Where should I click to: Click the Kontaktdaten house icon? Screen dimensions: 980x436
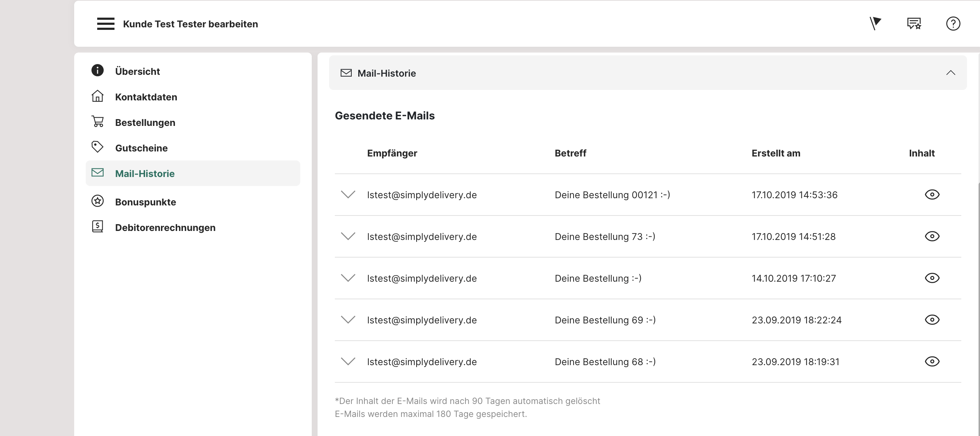click(98, 96)
